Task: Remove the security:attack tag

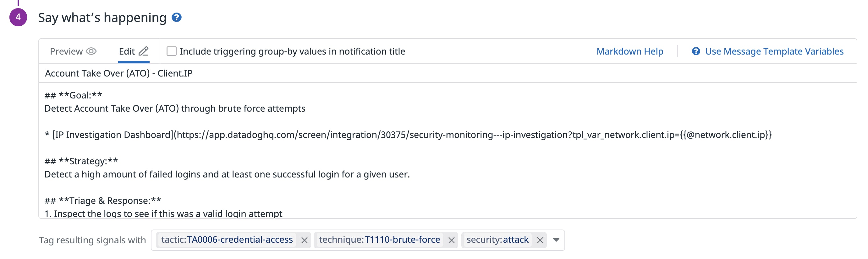Action: (540, 240)
